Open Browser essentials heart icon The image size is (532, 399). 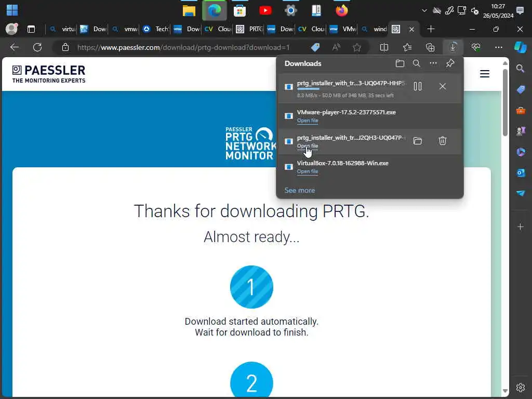coord(476,47)
